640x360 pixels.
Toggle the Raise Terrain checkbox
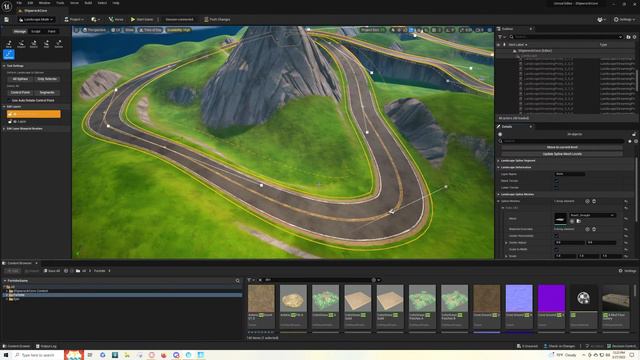556,181
